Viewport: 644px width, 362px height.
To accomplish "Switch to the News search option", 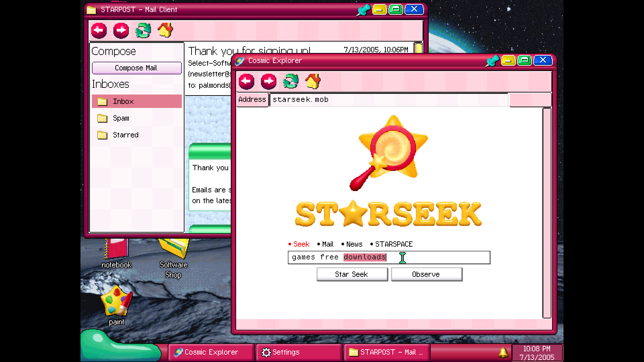I will [354, 244].
